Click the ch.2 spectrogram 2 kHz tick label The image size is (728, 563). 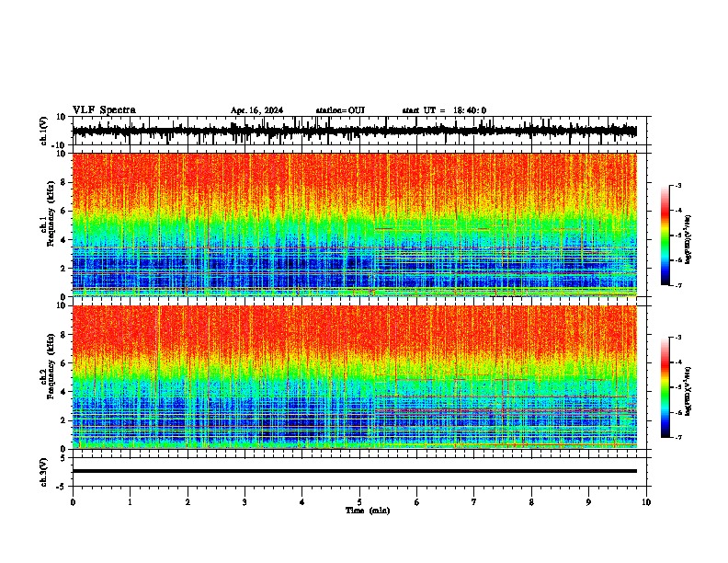(63, 420)
